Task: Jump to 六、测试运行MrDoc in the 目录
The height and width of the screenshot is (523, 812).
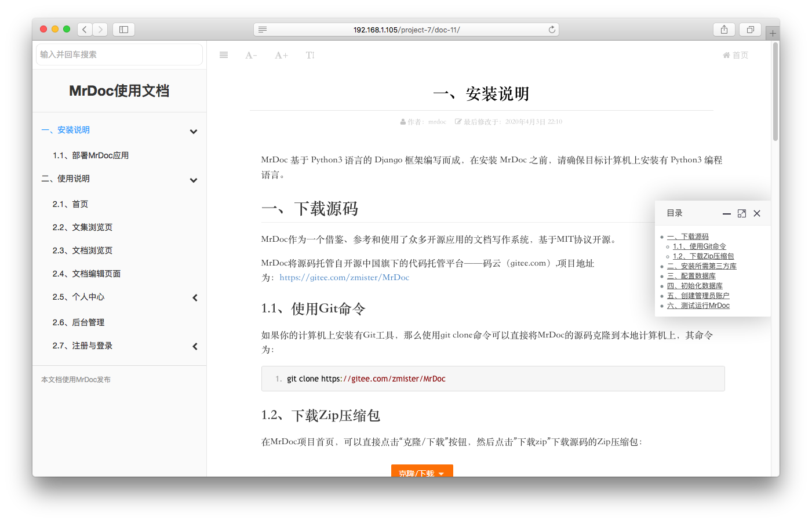Action: click(x=698, y=306)
